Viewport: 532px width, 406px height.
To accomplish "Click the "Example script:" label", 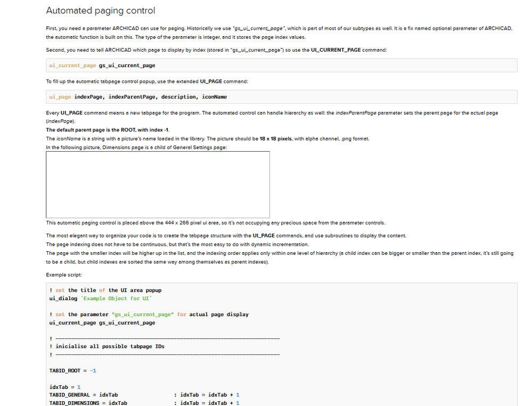I will point(64,275).
